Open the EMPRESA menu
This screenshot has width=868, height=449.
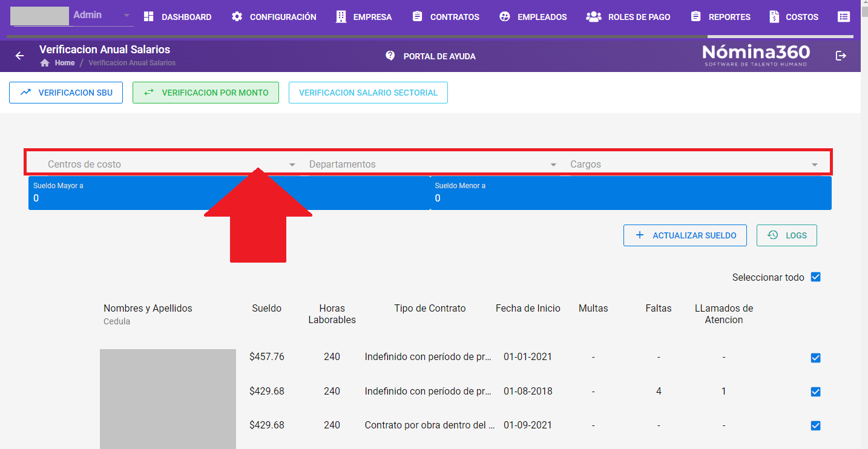(x=364, y=17)
